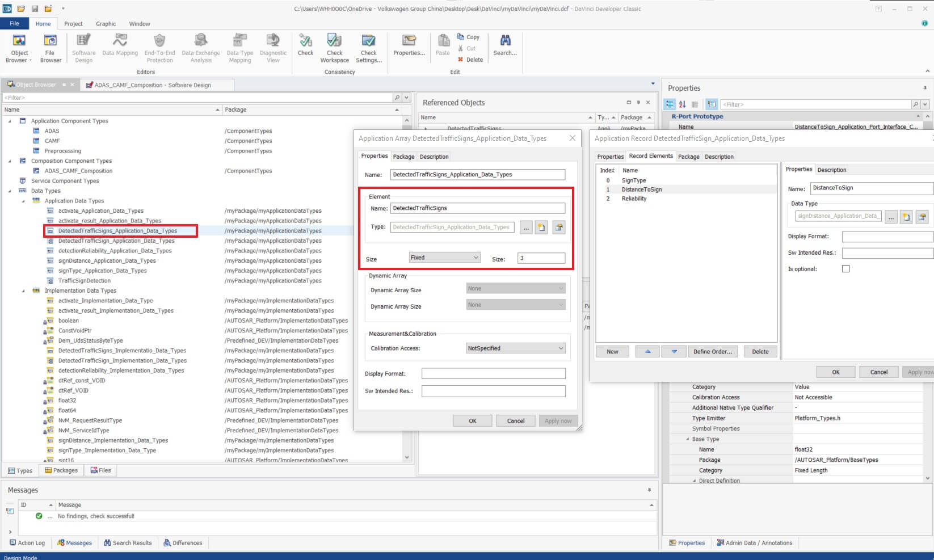
Task: Click browse button next to element Type field
Action: click(x=526, y=228)
